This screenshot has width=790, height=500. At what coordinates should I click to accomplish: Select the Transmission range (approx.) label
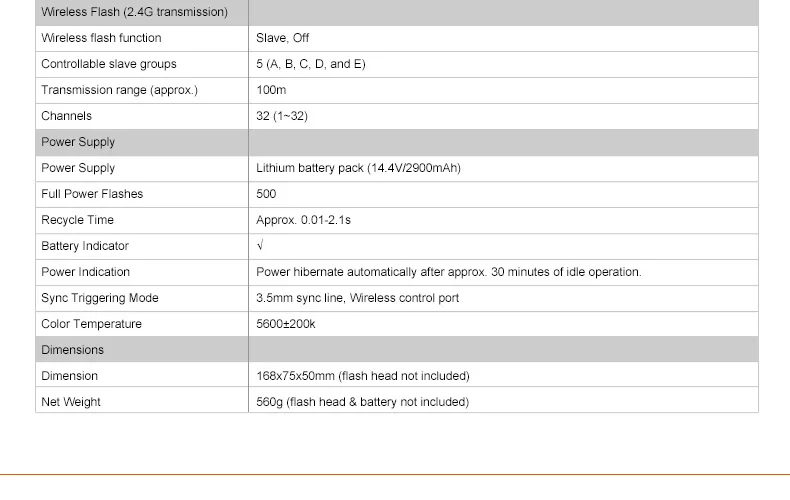coord(119,90)
